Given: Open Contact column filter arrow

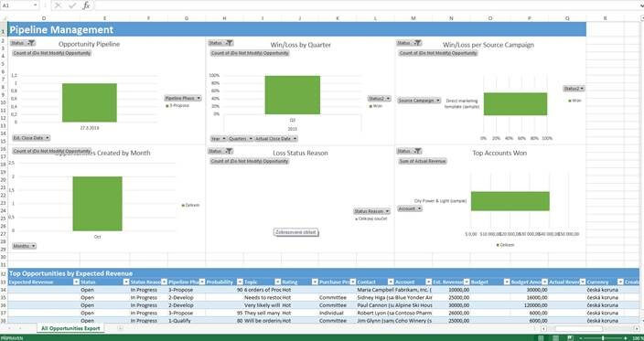Looking at the screenshot, I should coord(391,282).
